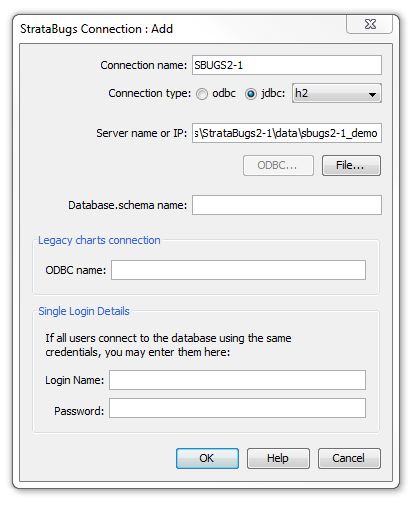
Task: Click the Single Login Details heading
Action: click(x=84, y=311)
